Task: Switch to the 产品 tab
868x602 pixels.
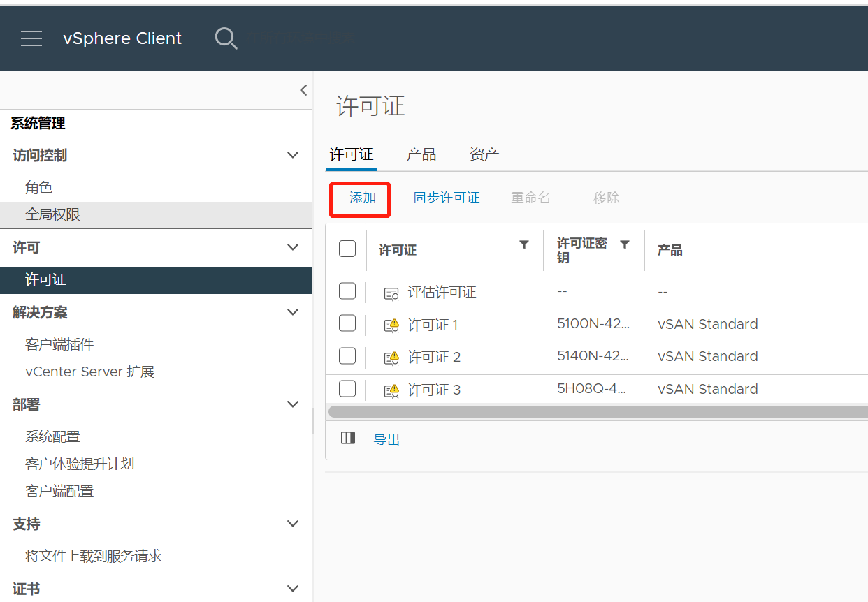Action: pyautogui.click(x=421, y=154)
